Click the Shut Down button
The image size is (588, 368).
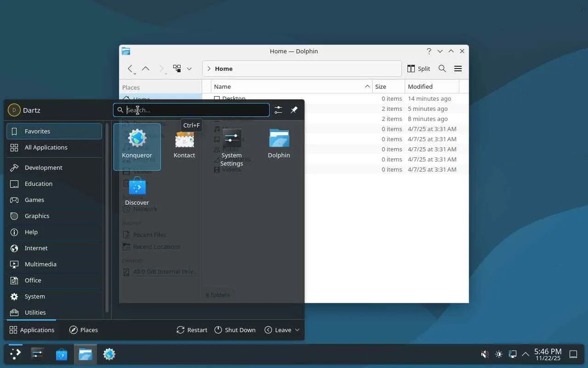(235, 330)
